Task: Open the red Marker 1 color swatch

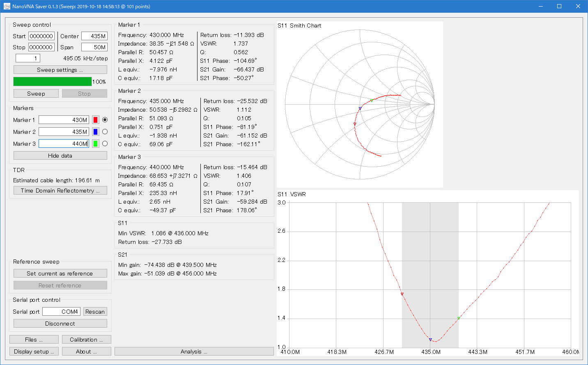Action: 95,120
